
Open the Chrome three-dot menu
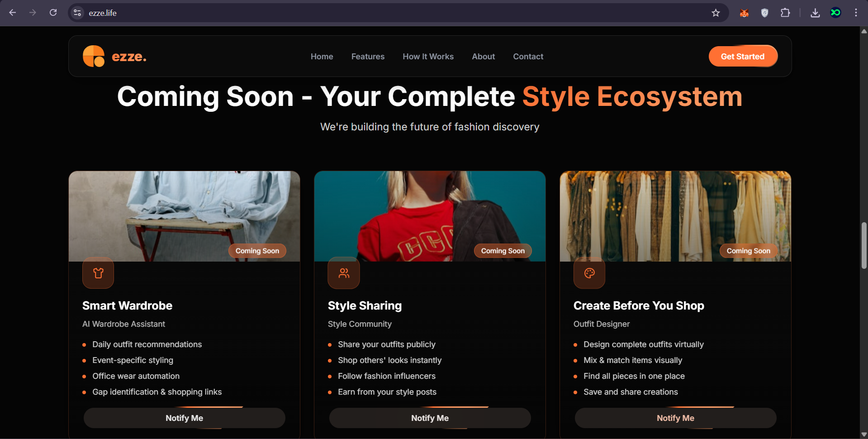pos(856,13)
